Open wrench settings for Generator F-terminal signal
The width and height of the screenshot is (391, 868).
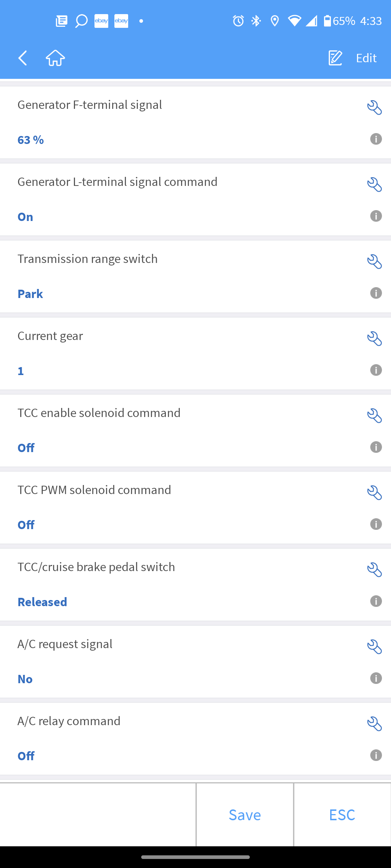click(374, 107)
